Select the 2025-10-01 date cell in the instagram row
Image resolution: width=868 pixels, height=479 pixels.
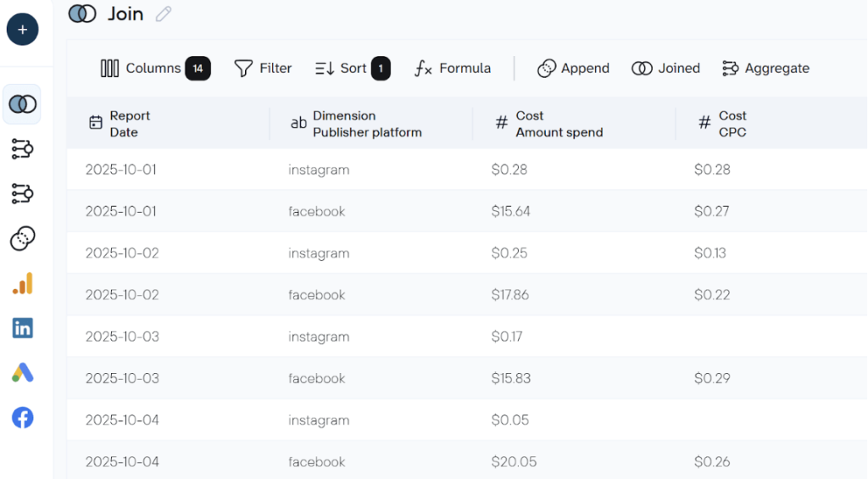[120, 170]
